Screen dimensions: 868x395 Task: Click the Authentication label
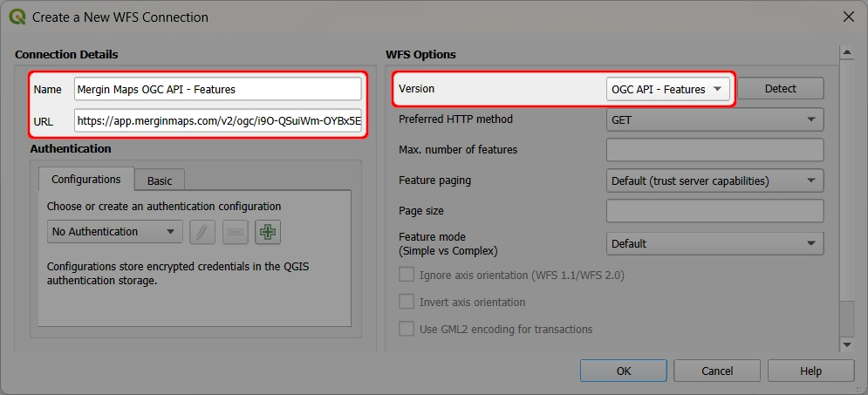[x=71, y=148]
